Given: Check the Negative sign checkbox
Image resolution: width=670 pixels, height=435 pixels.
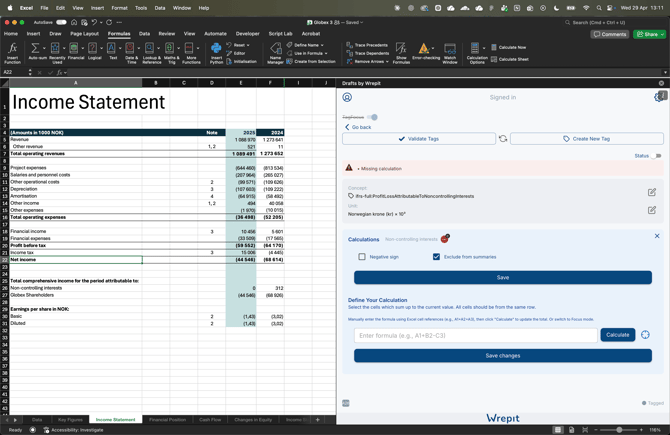Looking at the screenshot, I should point(362,257).
